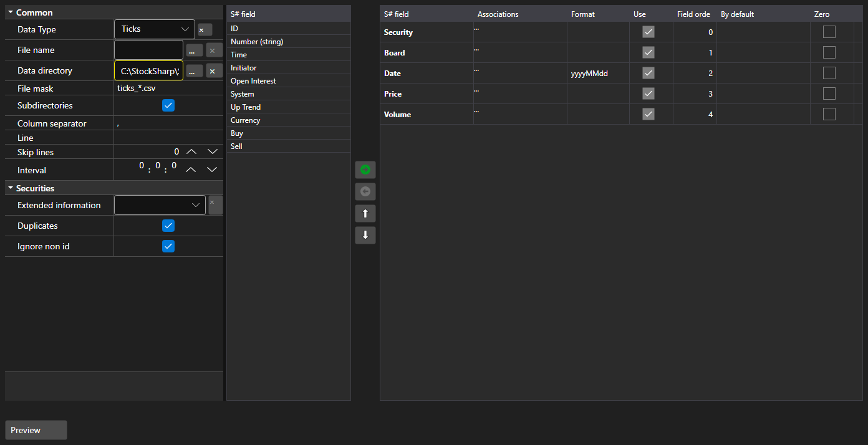
Task: Open associations ellipsis for Price row
Action: click(x=476, y=90)
